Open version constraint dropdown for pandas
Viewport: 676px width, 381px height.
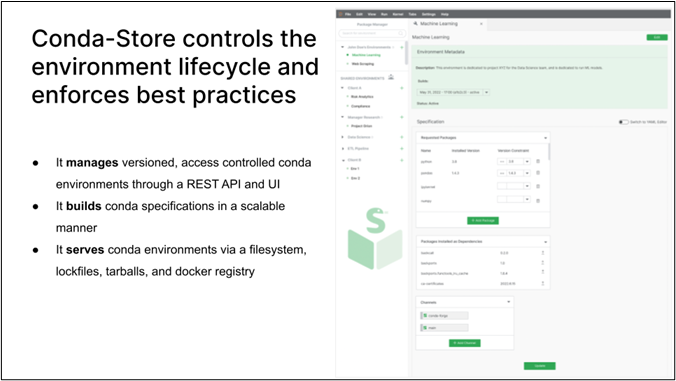click(x=527, y=173)
